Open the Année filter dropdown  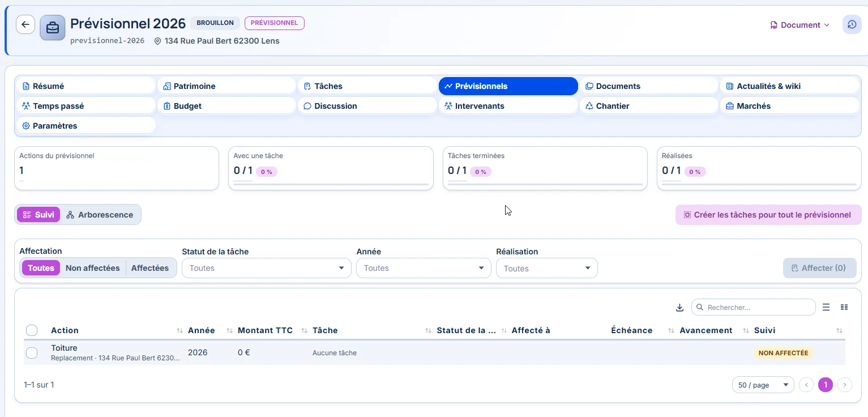424,268
